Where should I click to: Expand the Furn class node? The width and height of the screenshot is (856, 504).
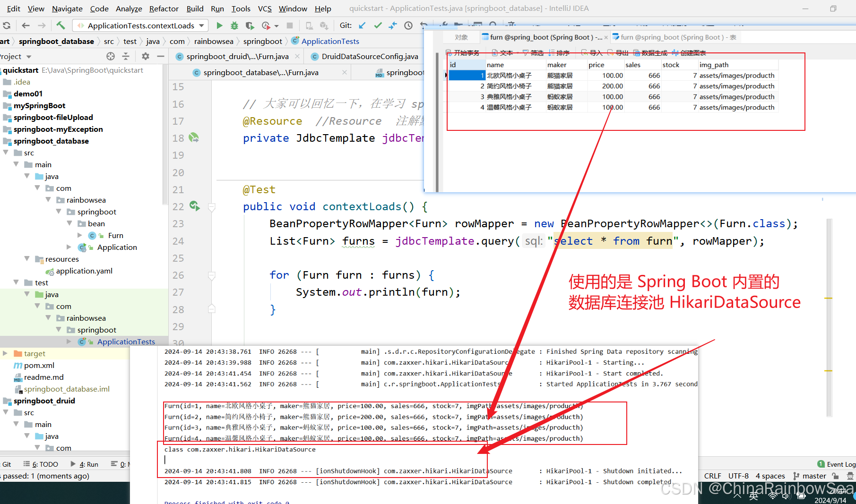[x=80, y=235]
